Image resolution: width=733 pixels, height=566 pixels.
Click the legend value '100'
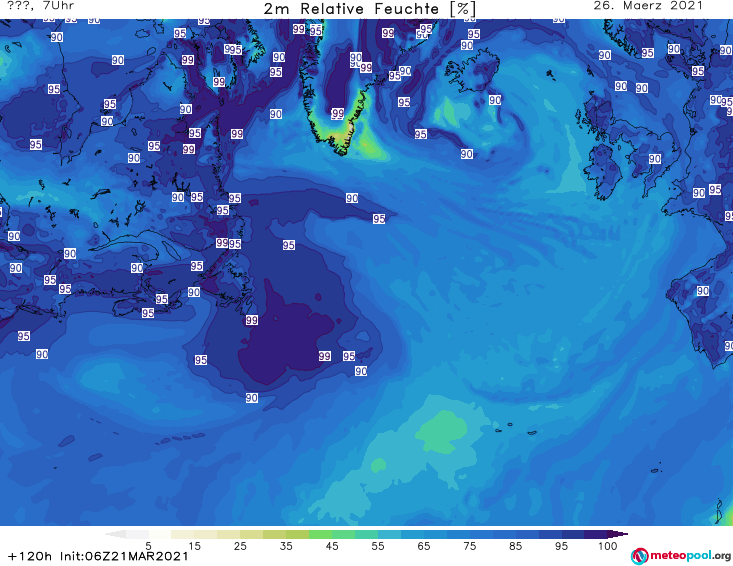tap(608, 546)
